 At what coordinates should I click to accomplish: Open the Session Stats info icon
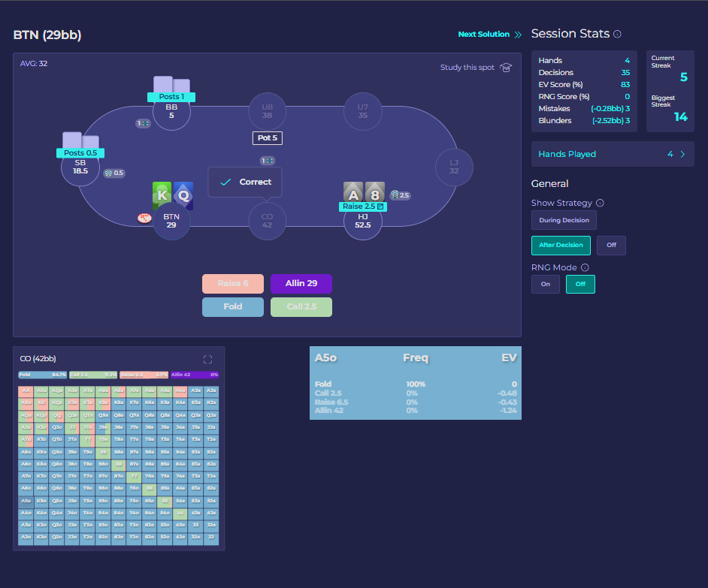617,34
